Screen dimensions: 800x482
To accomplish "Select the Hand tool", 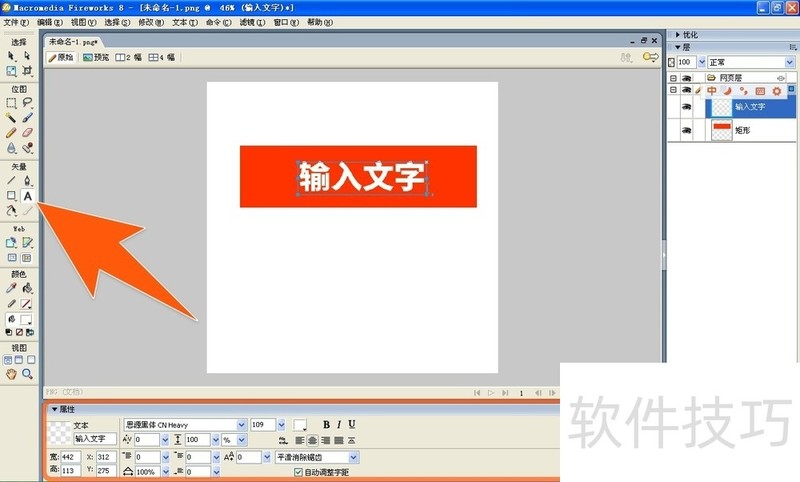I will [11, 374].
